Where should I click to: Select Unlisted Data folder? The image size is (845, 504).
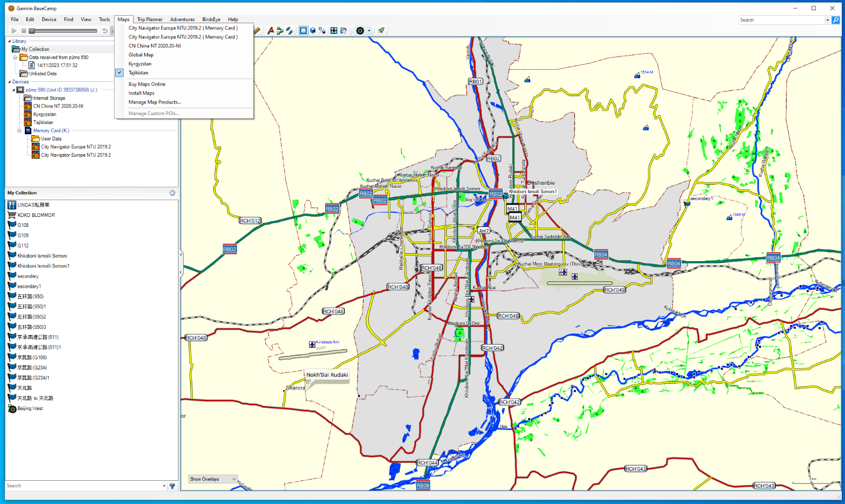(x=38, y=74)
